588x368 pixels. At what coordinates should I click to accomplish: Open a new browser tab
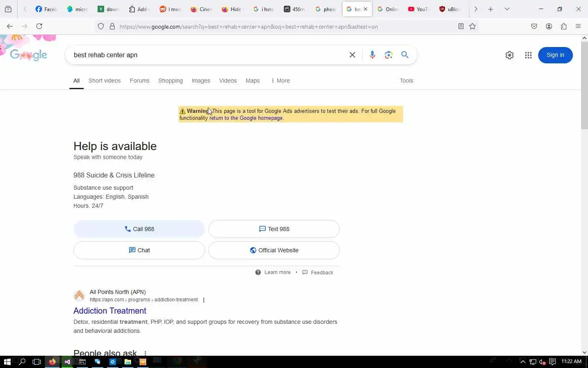pyautogui.click(x=491, y=9)
